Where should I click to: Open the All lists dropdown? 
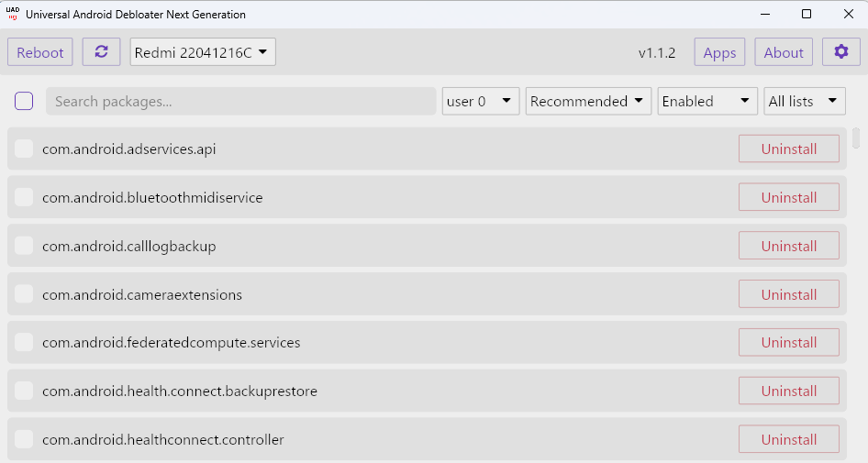[805, 101]
